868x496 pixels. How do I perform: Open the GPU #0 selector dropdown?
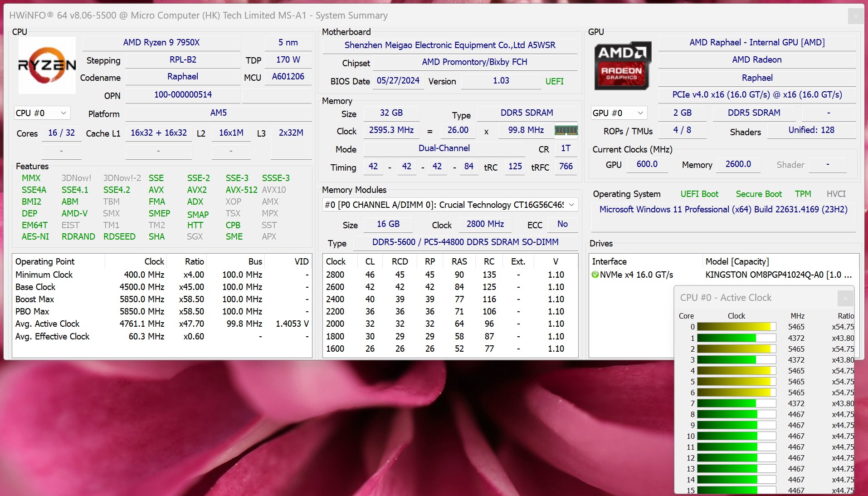[x=618, y=113]
